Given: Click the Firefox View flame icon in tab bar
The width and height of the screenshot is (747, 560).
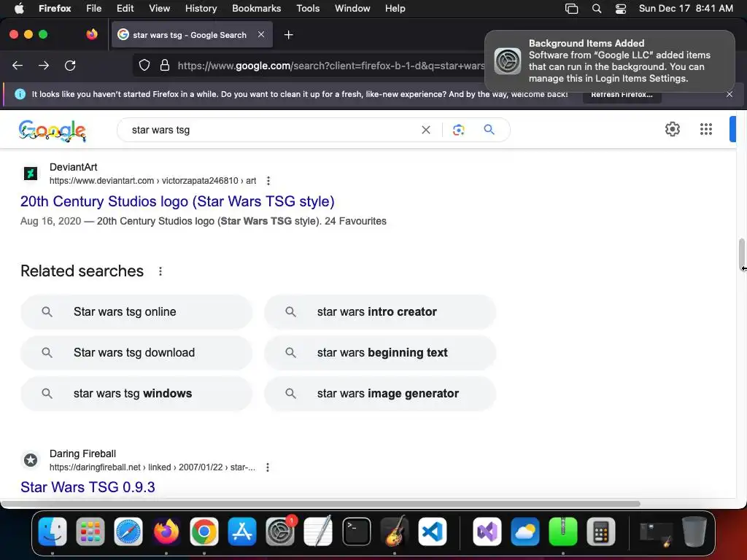Looking at the screenshot, I should (92, 34).
